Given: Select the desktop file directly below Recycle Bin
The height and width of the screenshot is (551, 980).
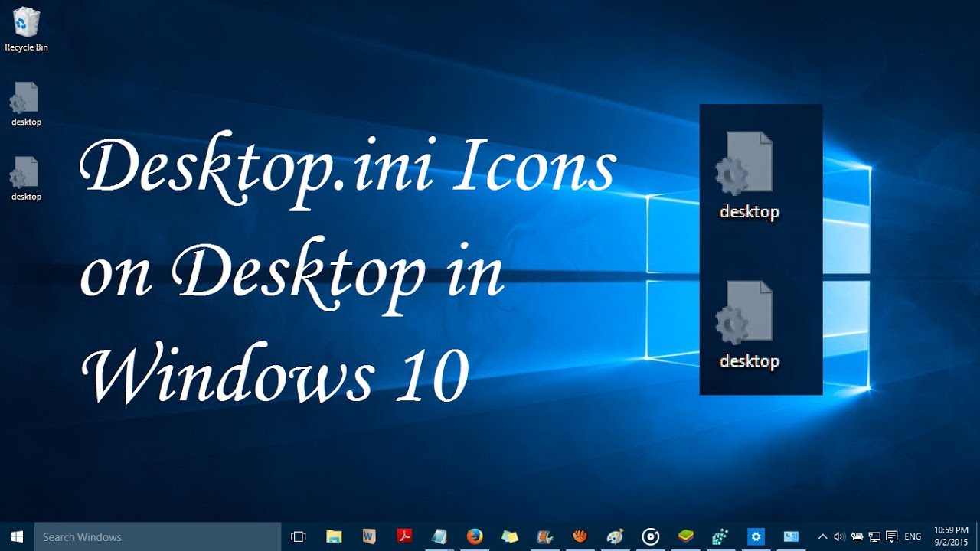Looking at the screenshot, I should click(26, 104).
